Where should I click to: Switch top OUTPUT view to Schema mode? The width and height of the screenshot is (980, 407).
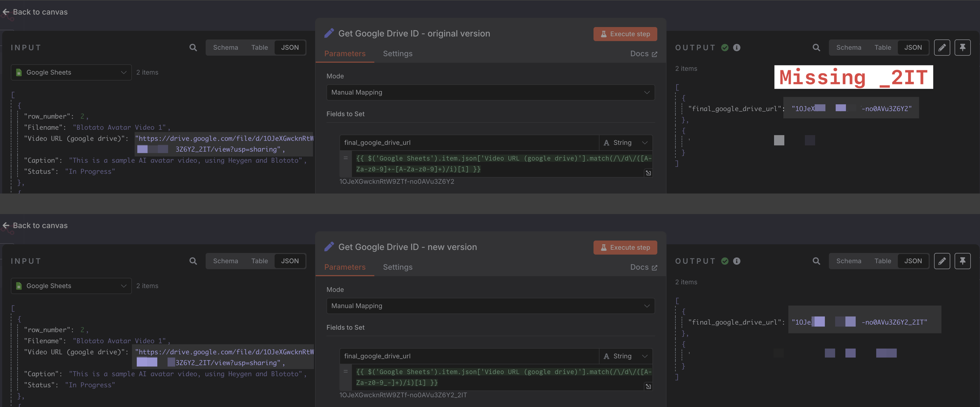[x=848, y=48]
